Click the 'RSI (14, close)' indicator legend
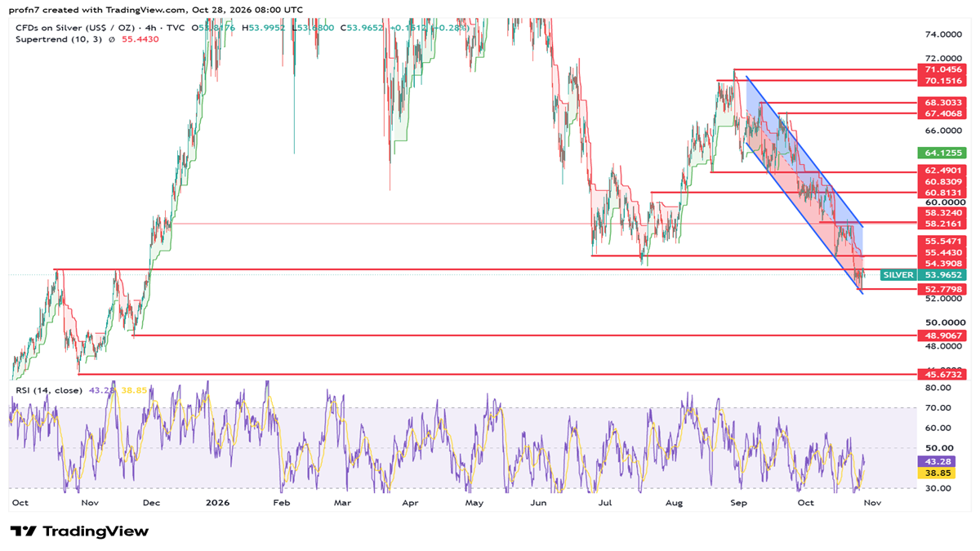 (x=49, y=391)
